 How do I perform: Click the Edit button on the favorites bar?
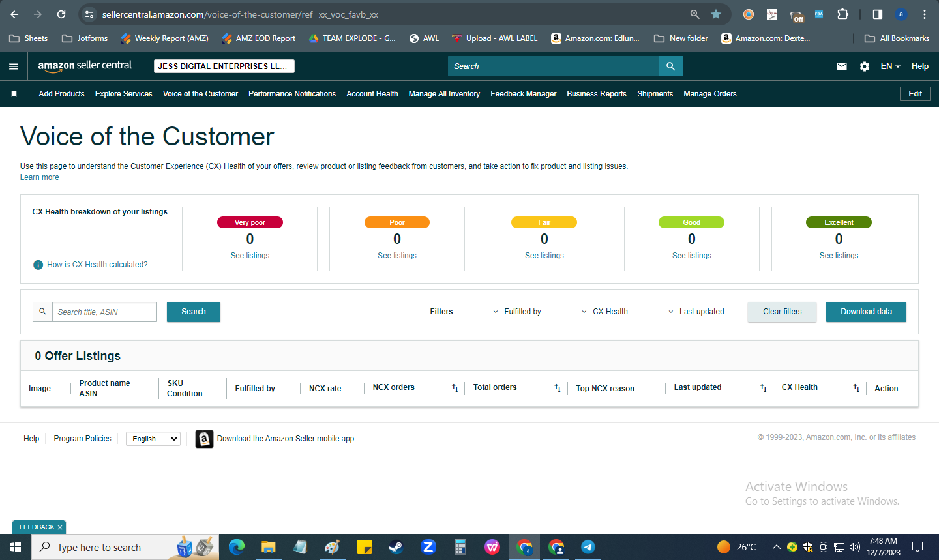[916, 94]
